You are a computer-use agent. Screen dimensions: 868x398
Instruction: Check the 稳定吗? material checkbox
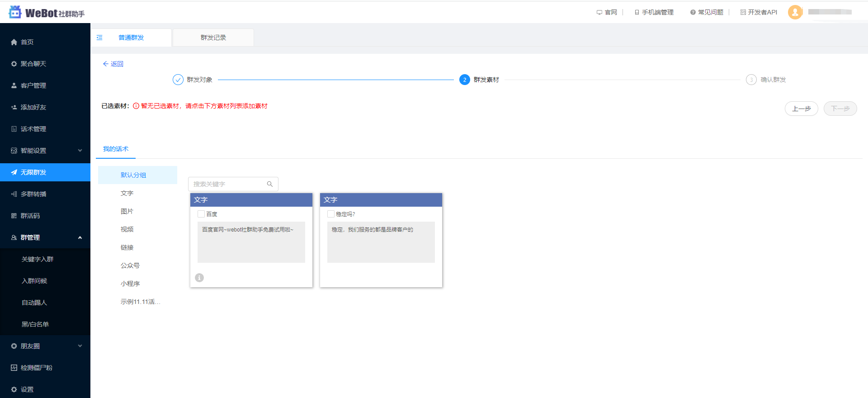click(x=331, y=214)
